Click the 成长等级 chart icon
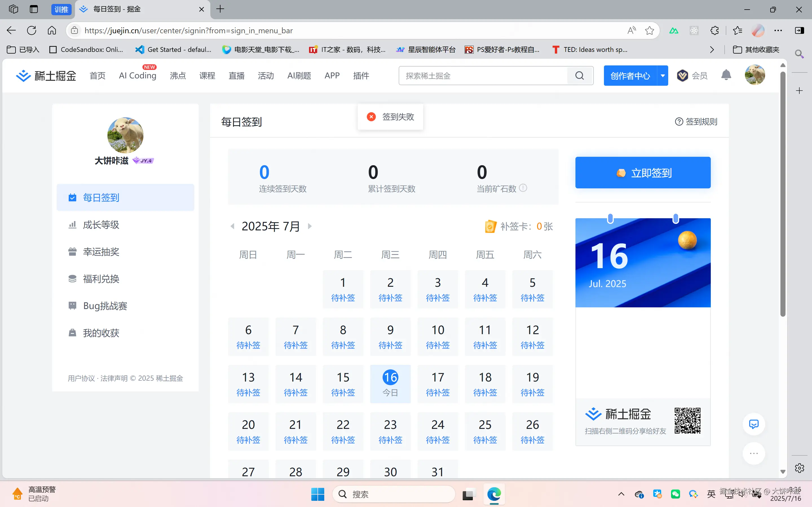This screenshot has height=507, width=812. point(72,225)
